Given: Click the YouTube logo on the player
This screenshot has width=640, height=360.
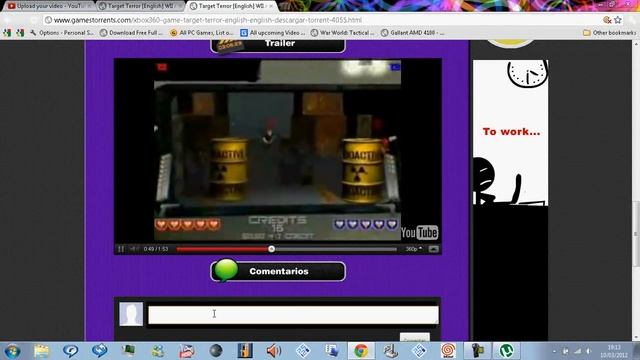Looking at the screenshot, I should [x=420, y=233].
